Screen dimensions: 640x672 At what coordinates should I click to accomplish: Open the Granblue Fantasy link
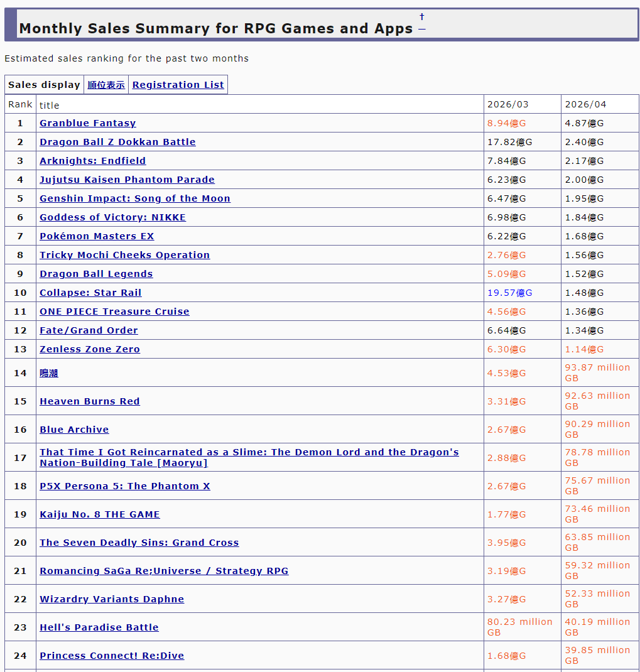point(88,123)
